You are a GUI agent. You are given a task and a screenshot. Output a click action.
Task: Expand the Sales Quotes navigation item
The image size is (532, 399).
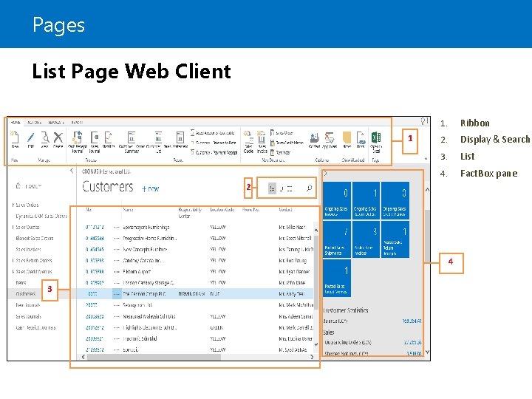pyautogui.click(x=13, y=227)
